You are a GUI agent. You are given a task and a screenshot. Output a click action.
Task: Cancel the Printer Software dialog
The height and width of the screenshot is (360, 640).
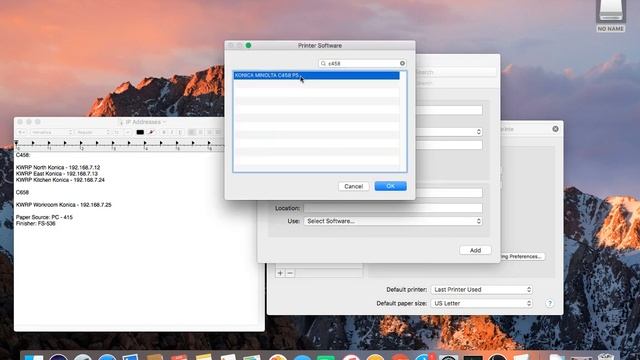click(353, 186)
